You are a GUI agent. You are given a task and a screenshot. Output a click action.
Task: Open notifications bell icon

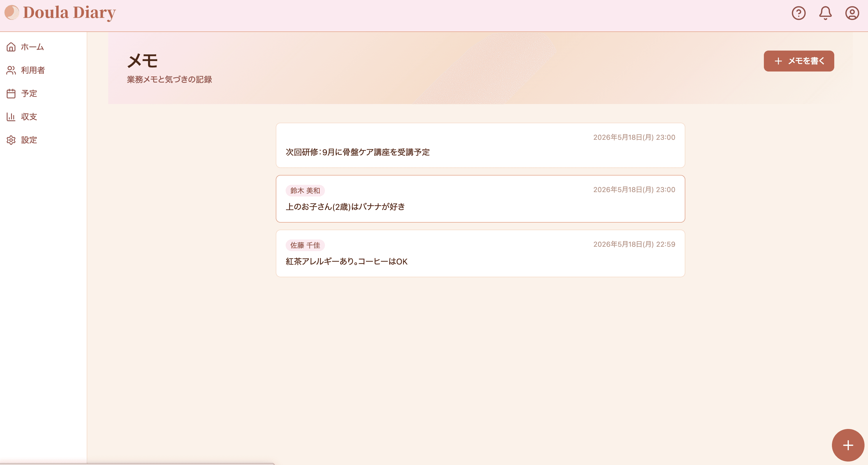click(x=825, y=13)
